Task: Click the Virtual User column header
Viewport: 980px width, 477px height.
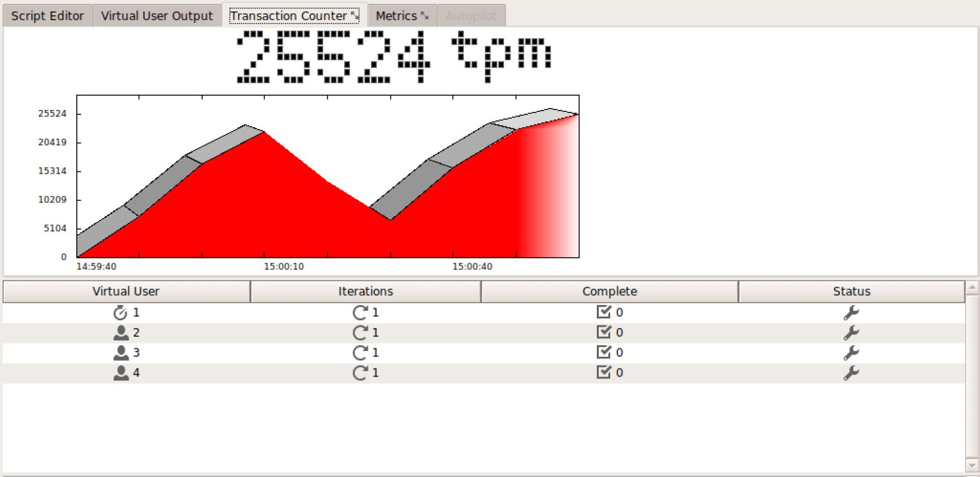Action: (x=126, y=292)
